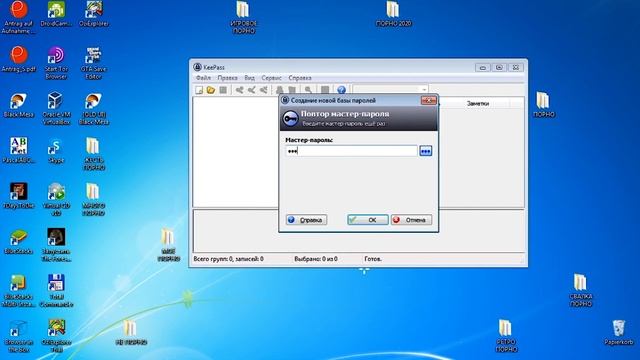Open the Правка menu
Viewport: 640px width, 360px height.
tap(227, 78)
